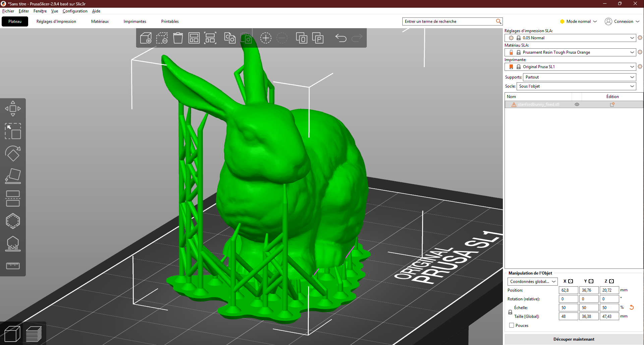Click the Redo arrow icon

pyautogui.click(x=357, y=38)
